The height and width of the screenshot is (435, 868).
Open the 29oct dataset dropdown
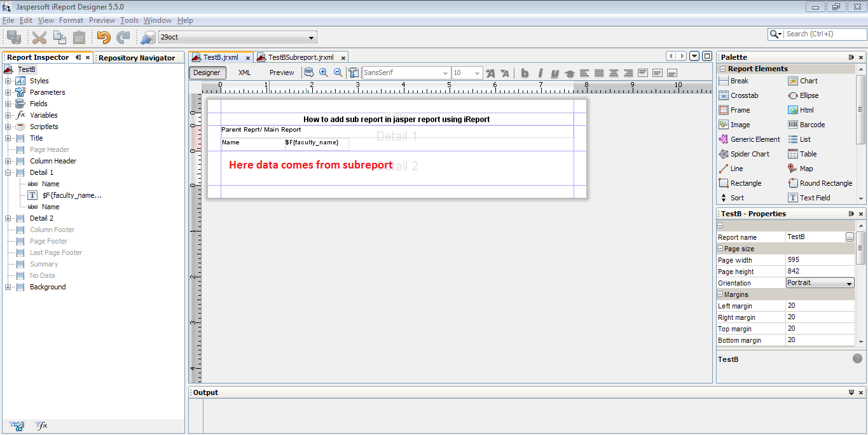[311, 36]
